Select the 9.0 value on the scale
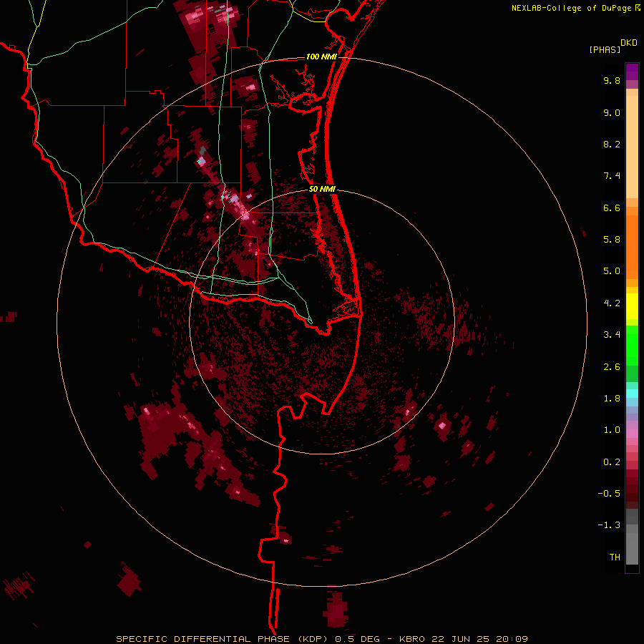The width and height of the screenshot is (644, 644). [612, 112]
